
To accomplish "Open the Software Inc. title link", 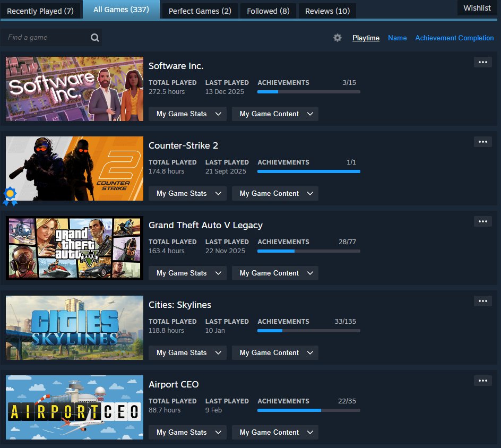I will pyautogui.click(x=176, y=66).
